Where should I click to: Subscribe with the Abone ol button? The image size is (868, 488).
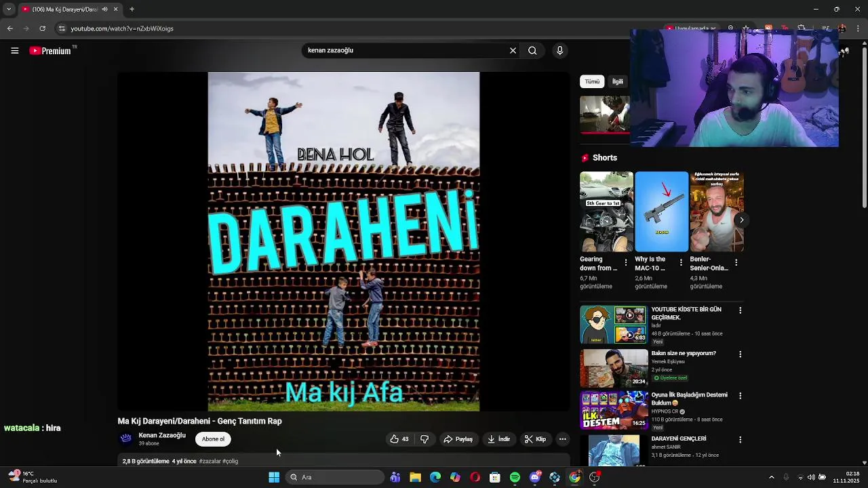pos(213,439)
